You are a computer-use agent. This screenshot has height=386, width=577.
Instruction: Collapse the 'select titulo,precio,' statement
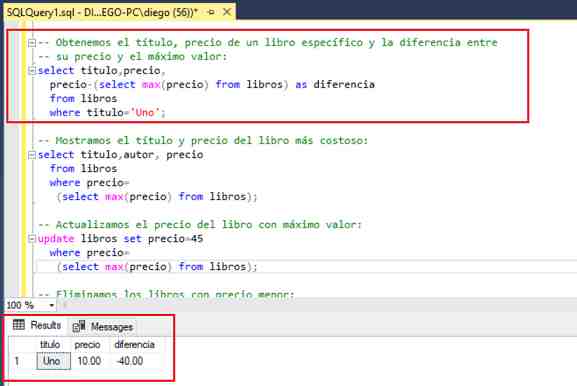(x=32, y=71)
